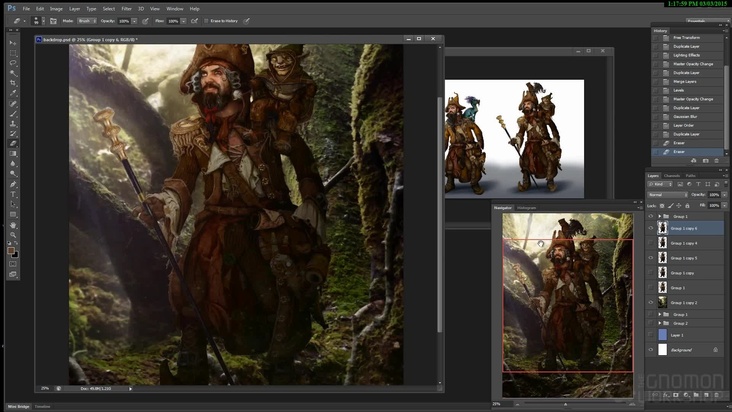
Task: Select the Gaussian Blur history state
Action: (x=686, y=117)
